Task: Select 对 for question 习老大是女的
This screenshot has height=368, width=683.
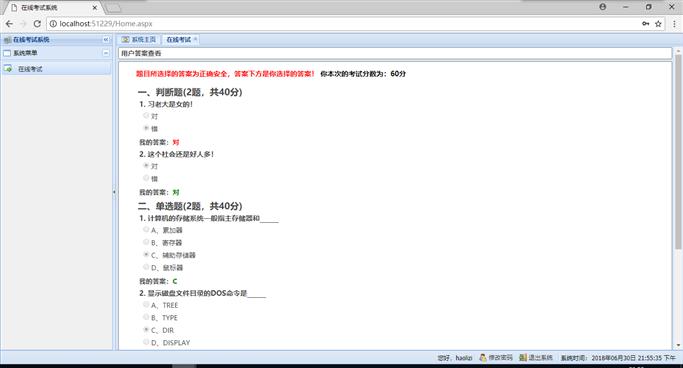Action: [x=146, y=115]
